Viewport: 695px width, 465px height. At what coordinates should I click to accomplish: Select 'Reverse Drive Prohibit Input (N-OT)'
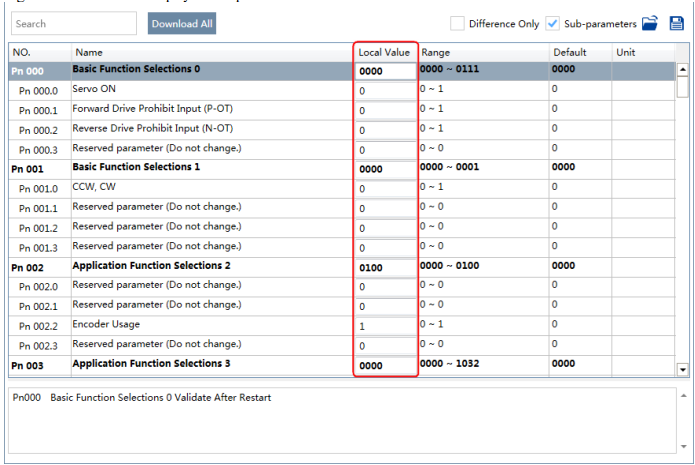[152, 128]
